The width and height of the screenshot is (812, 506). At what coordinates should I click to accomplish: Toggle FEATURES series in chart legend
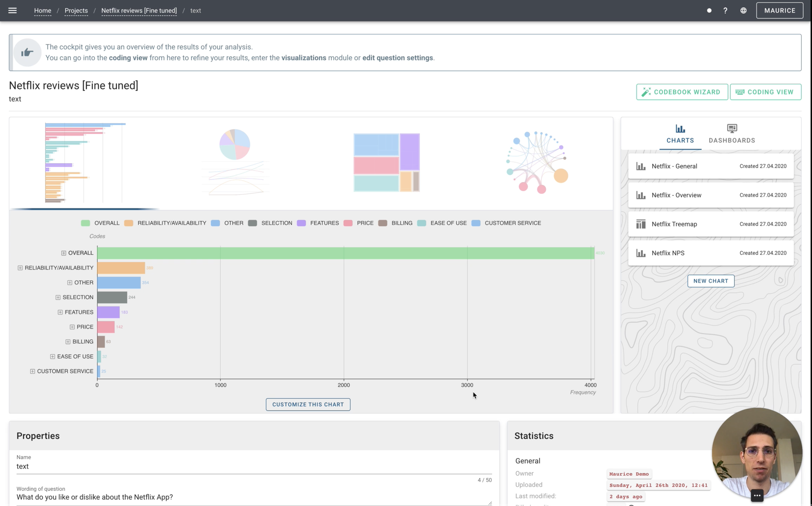click(318, 223)
